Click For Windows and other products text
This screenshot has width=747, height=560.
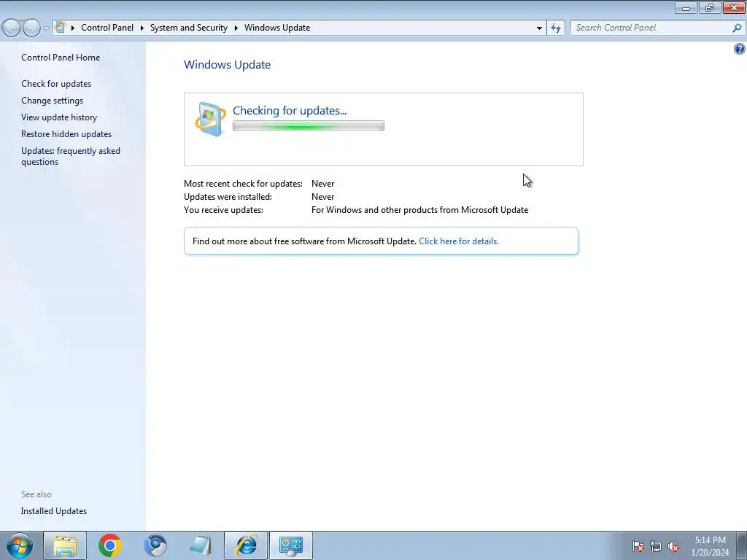pos(419,209)
